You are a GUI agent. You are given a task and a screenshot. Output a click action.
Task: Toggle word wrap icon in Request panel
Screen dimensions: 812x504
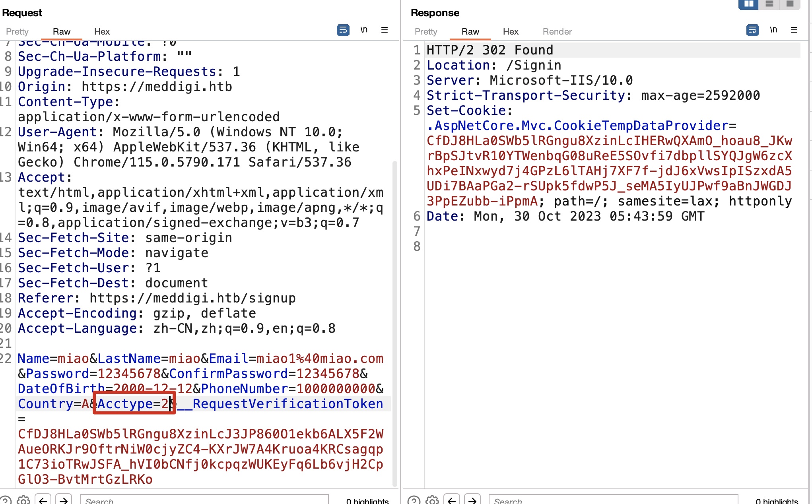[x=343, y=30]
